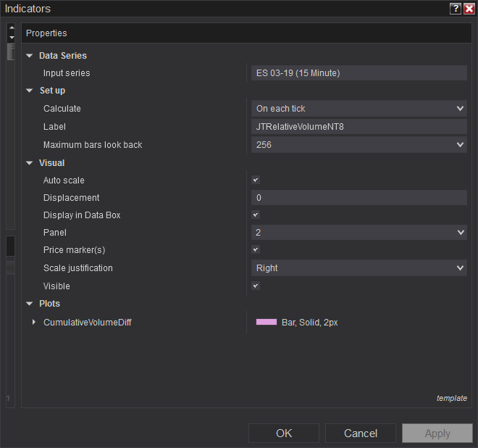Toggle the Visible checkbox
Viewport: 478px width, 448px height.
coord(256,286)
